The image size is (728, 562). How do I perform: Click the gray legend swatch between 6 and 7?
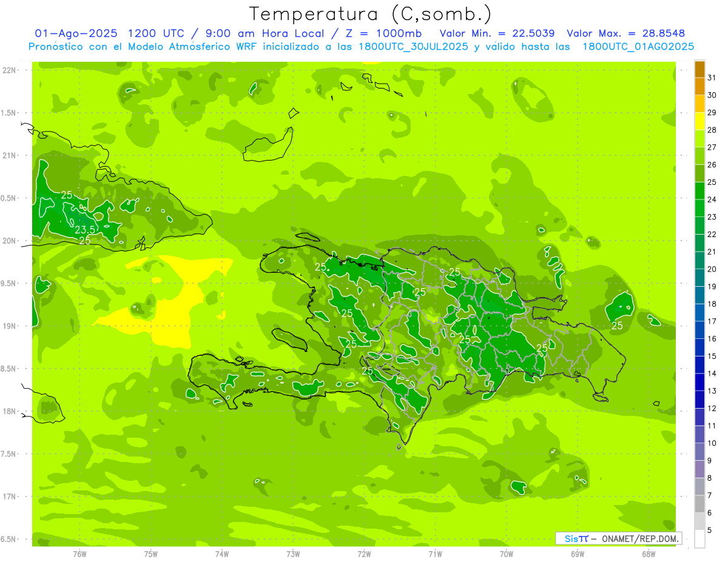point(699,504)
